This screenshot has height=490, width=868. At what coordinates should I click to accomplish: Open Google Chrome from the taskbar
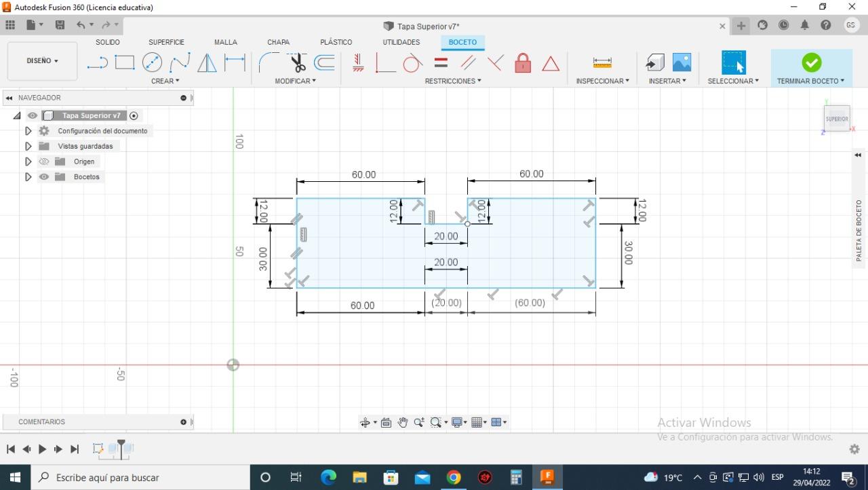click(x=454, y=478)
